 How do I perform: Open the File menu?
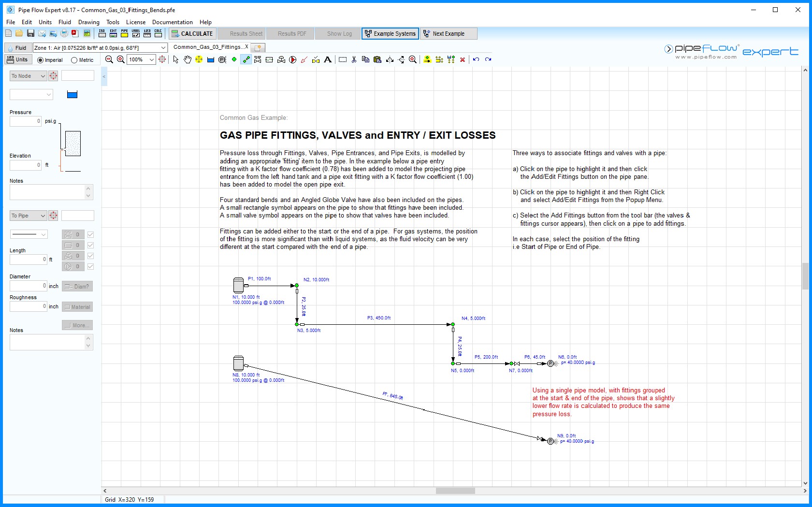pos(11,22)
